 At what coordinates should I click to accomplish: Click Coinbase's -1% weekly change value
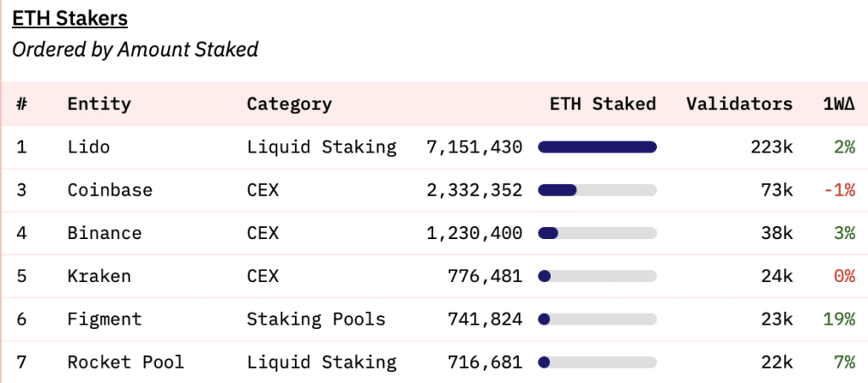tap(838, 190)
